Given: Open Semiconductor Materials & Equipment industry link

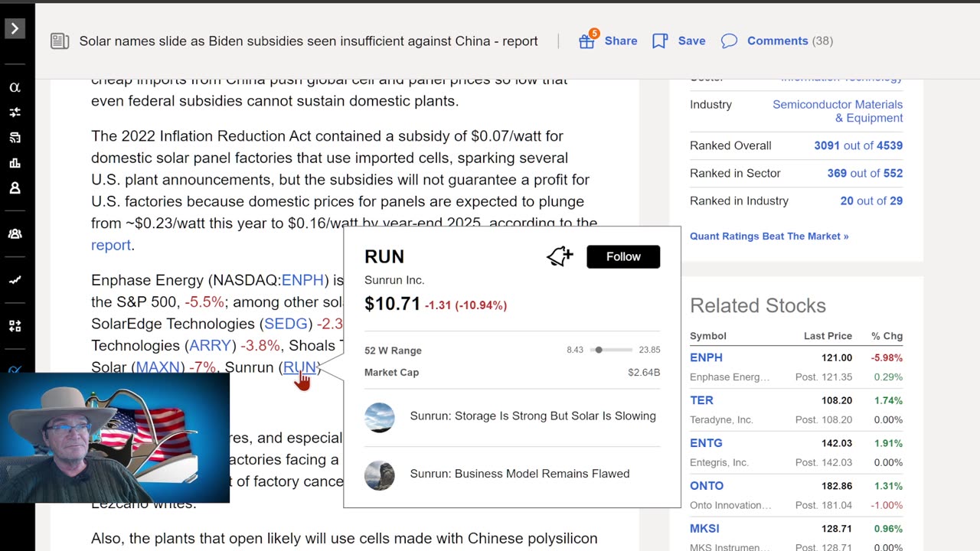Looking at the screenshot, I should 838,111.
